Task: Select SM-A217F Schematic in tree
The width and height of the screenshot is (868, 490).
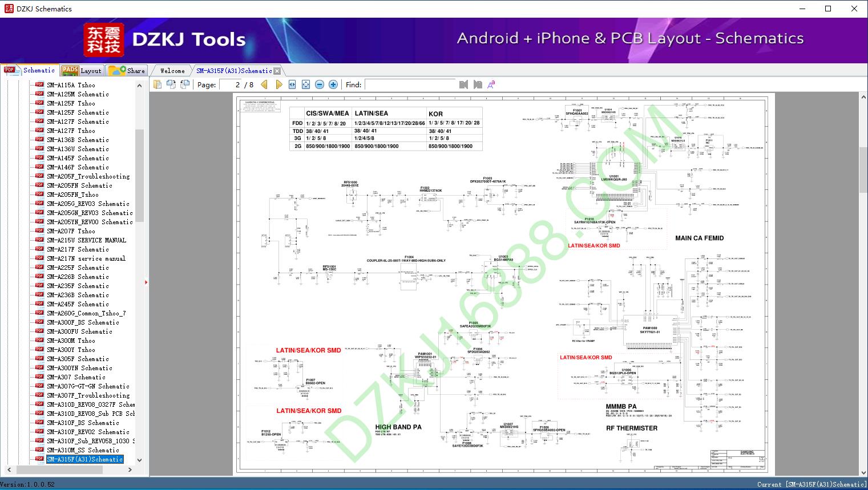Action: [78, 249]
